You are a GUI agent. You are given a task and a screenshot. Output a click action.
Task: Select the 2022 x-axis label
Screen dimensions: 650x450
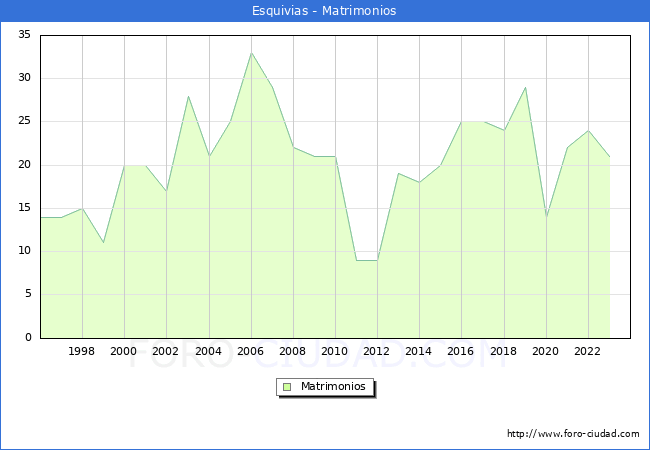pyautogui.click(x=587, y=351)
